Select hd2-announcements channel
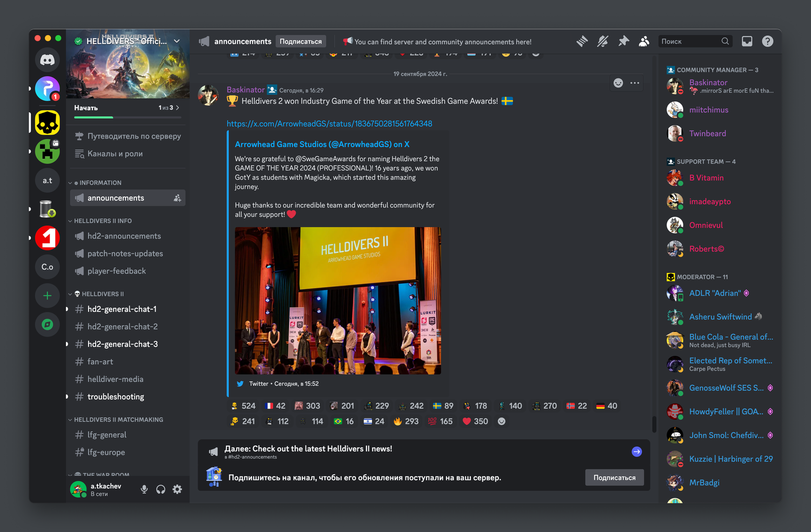 128,236
